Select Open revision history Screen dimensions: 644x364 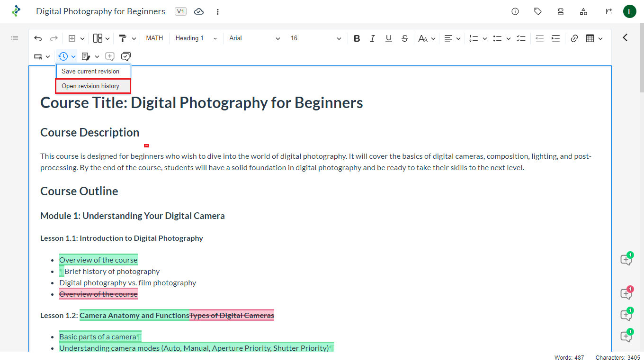tap(90, 86)
